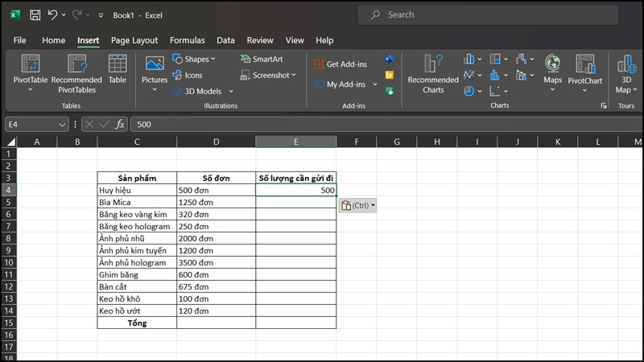Click the Redo arrow icon
644x362 pixels.
pos(76,15)
